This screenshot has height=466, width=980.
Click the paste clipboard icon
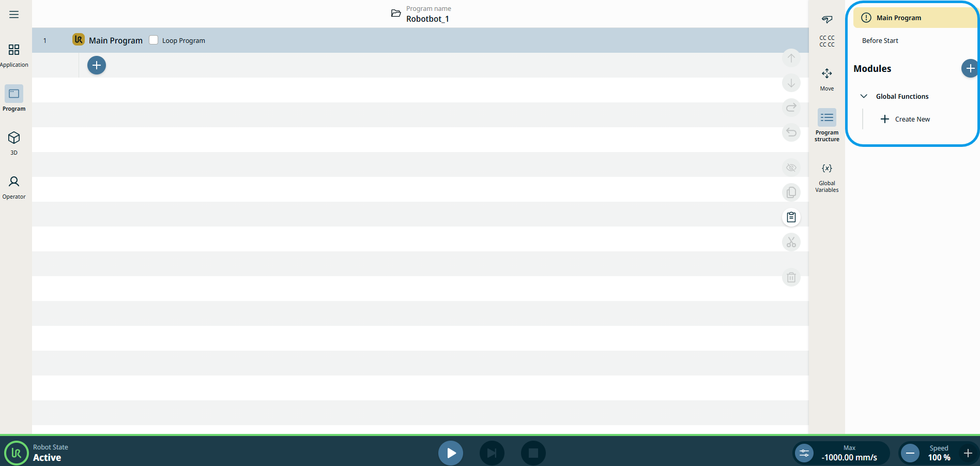[x=791, y=217]
